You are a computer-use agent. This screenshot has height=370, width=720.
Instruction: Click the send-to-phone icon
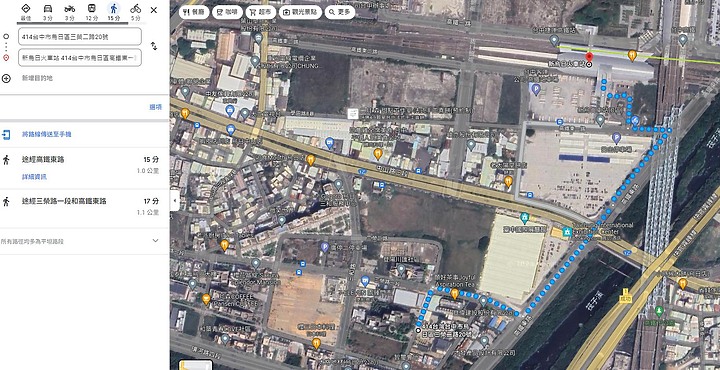(6, 135)
